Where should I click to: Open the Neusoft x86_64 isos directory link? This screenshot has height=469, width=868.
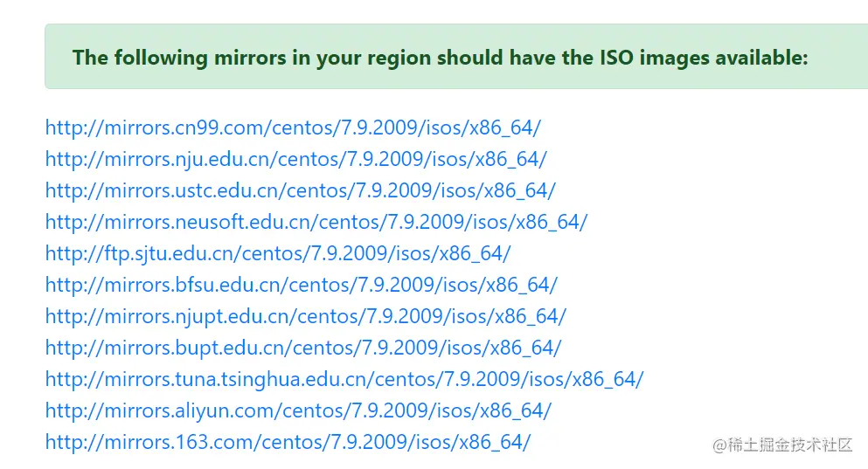(x=316, y=222)
